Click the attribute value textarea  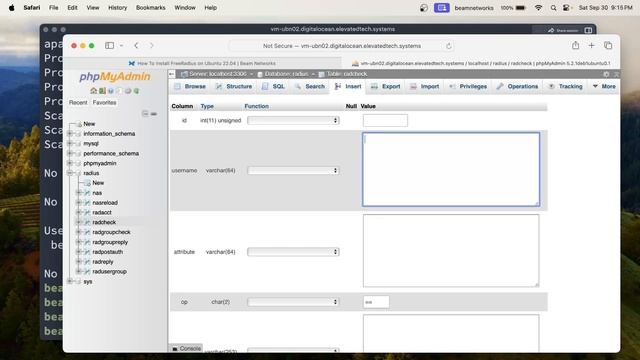451,251
